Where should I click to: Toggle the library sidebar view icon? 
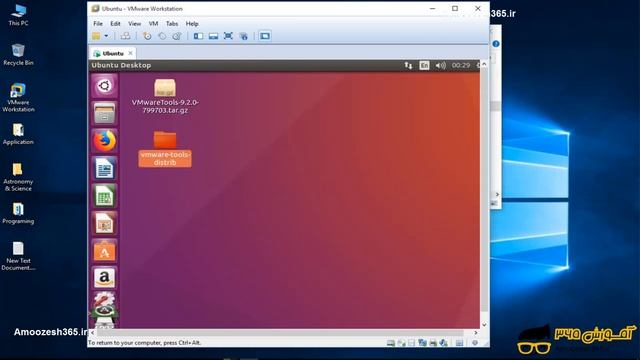click(x=198, y=36)
